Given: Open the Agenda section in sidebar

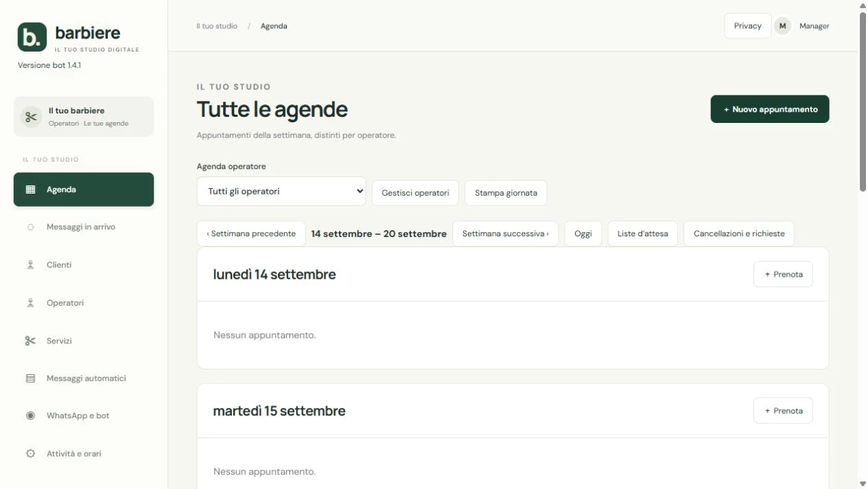Looking at the screenshot, I should pyautogui.click(x=84, y=190).
